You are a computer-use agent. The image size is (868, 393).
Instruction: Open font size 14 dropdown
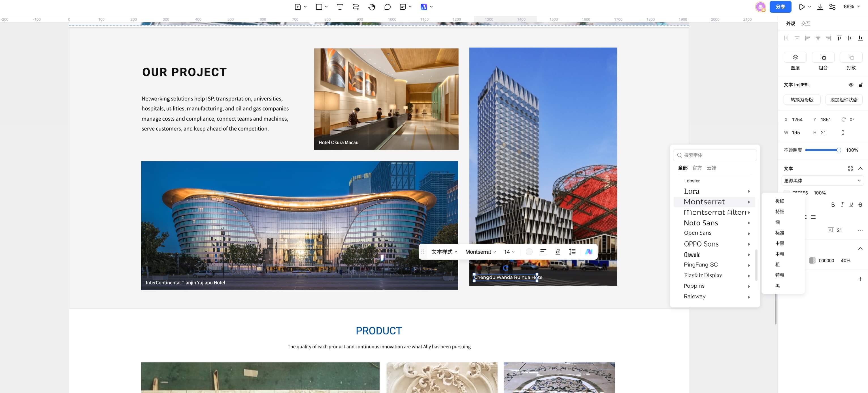tap(509, 252)
